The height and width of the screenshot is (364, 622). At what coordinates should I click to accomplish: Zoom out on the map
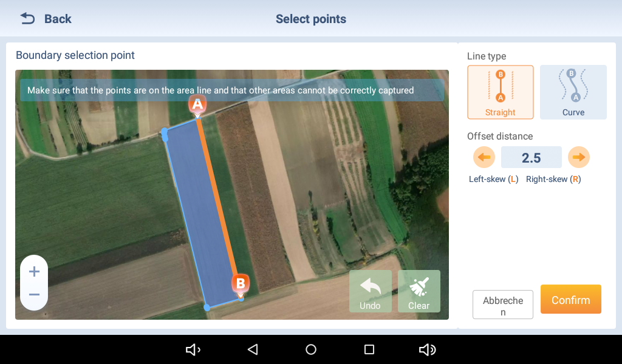tap(34, 294)
